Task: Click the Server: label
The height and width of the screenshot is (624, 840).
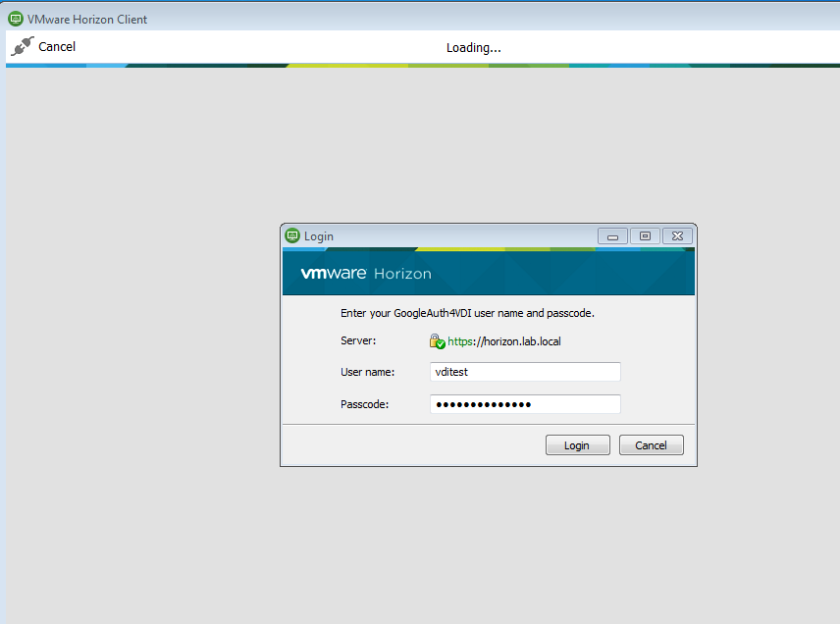Action: coord(358,340)
